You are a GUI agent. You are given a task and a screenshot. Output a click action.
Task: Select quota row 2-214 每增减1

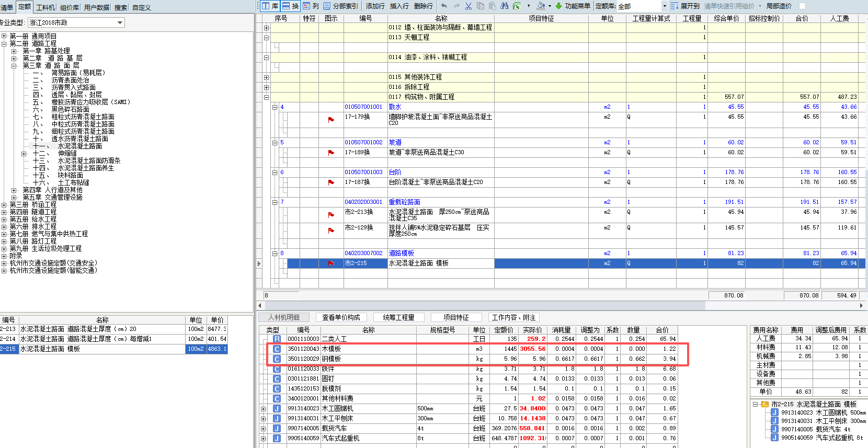tap(114, 339)
